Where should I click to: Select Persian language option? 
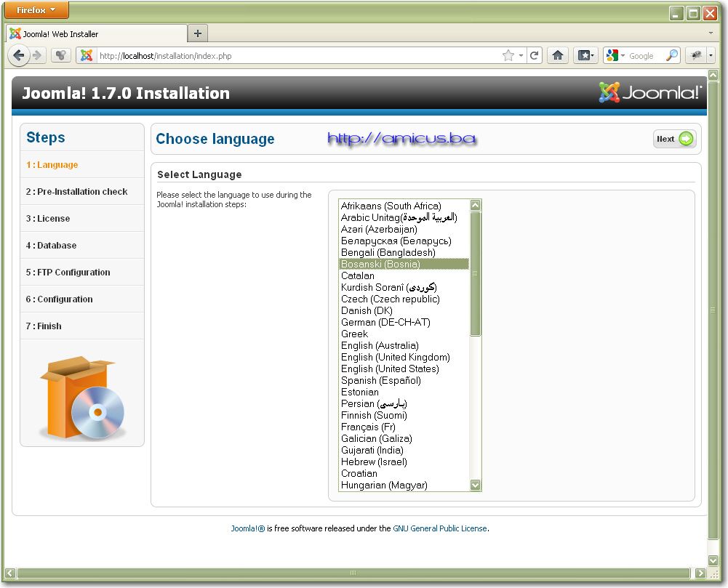(x=404, y=403)
